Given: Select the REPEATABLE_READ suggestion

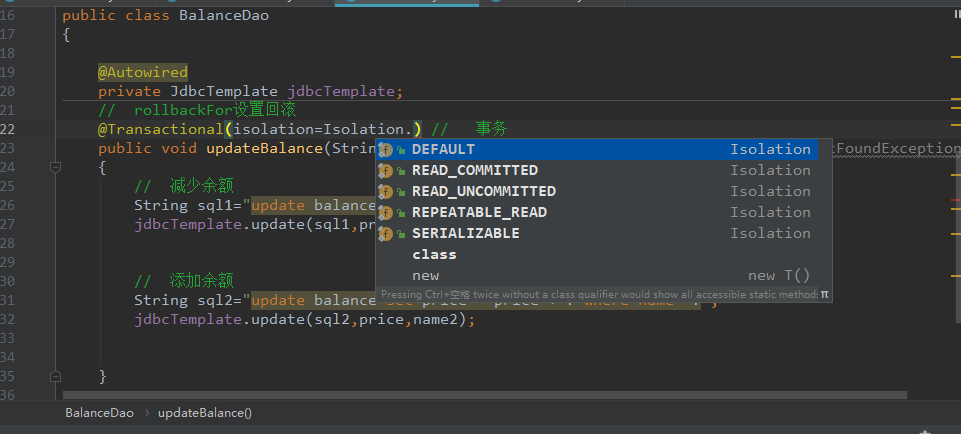Looking at the screenshot, I should pyautogui.click(x=597, y=212).
